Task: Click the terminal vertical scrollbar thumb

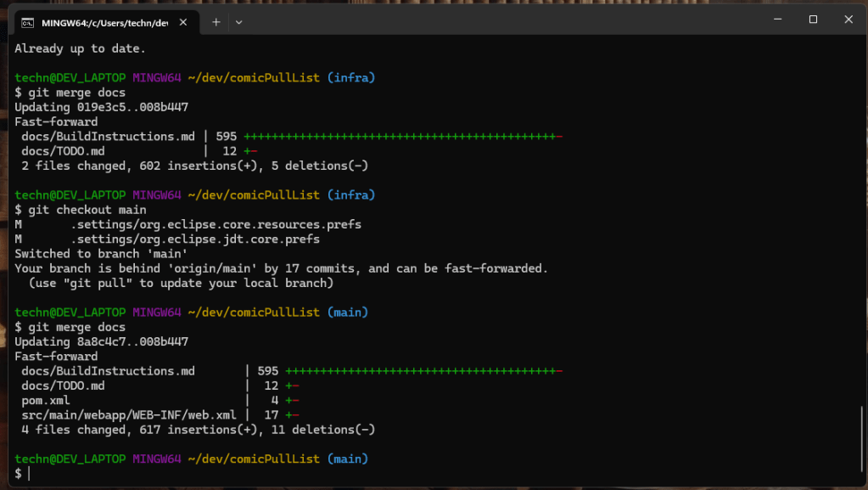Action: (x=861, y=438)
